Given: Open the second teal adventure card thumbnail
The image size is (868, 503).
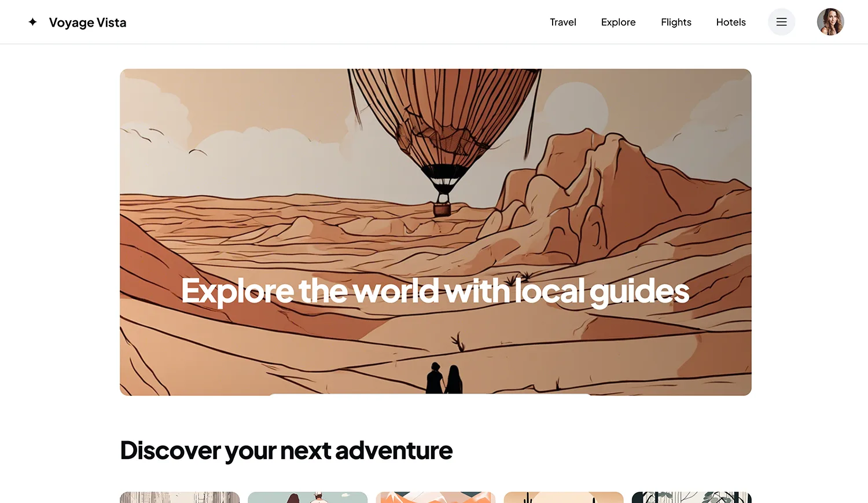Looking at the screenshot, I should pyautogui.click(x=307, y=497).
